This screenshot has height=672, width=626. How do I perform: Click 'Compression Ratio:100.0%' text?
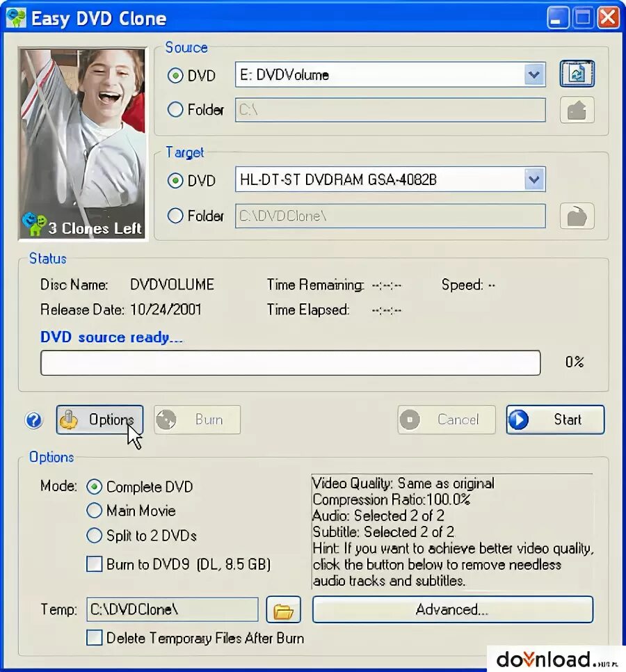tap(391, 499)
